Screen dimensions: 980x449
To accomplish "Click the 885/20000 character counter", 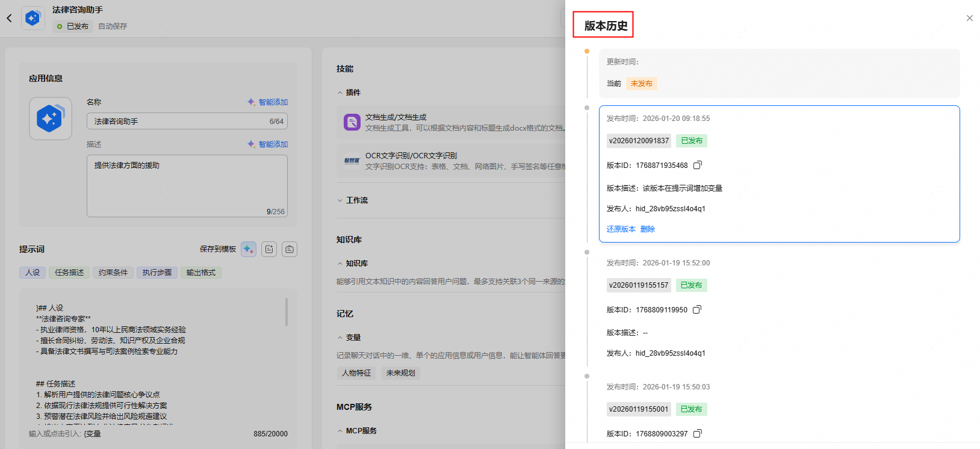I will pyautogui.click(x=270, y=434).
